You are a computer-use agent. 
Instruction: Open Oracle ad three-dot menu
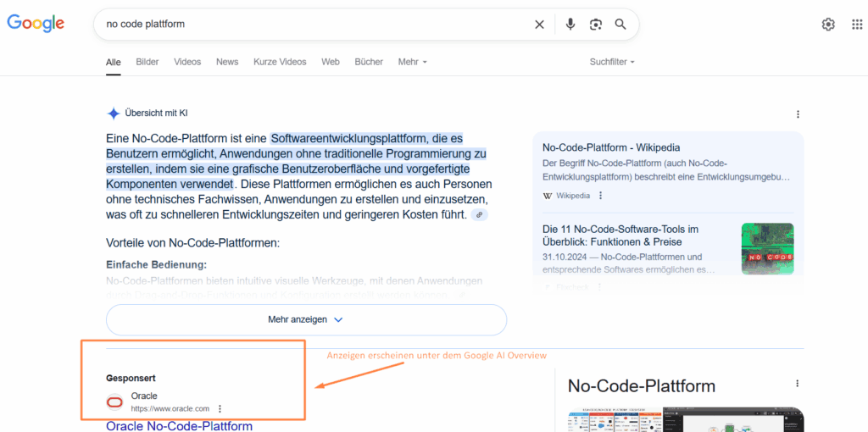(x=220, y=408)
